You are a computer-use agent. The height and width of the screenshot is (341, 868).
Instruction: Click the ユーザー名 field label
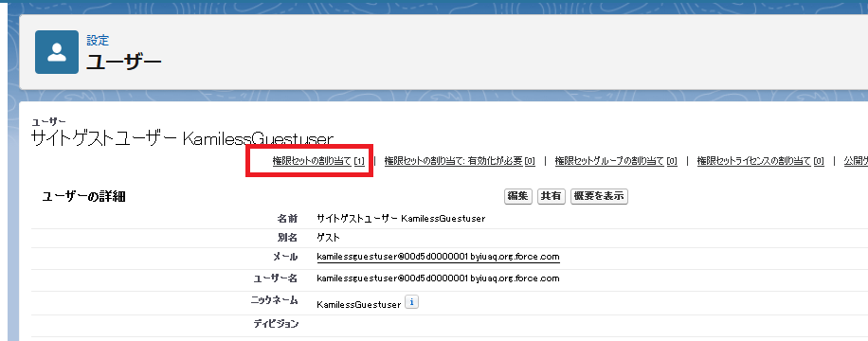tap(275, 278)
